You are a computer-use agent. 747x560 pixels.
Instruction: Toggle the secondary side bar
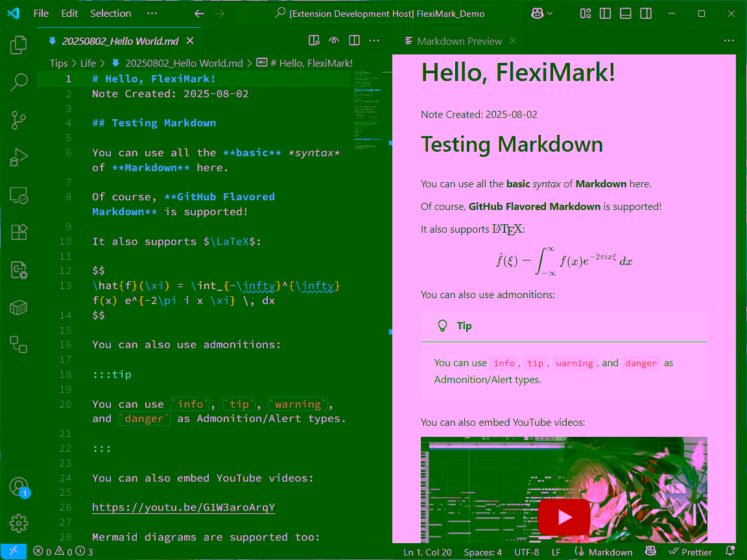click(646, 14)
